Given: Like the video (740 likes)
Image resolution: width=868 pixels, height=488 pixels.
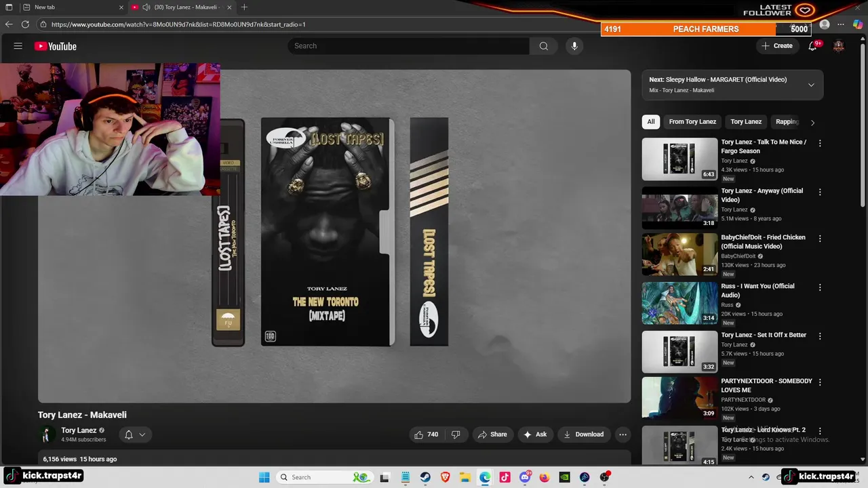Looking at the screenshot, I should coord(425,434).
